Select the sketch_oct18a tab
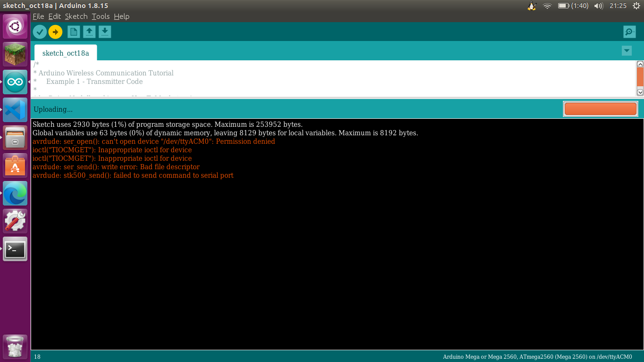The image size is (644, 362). point(65,53)
